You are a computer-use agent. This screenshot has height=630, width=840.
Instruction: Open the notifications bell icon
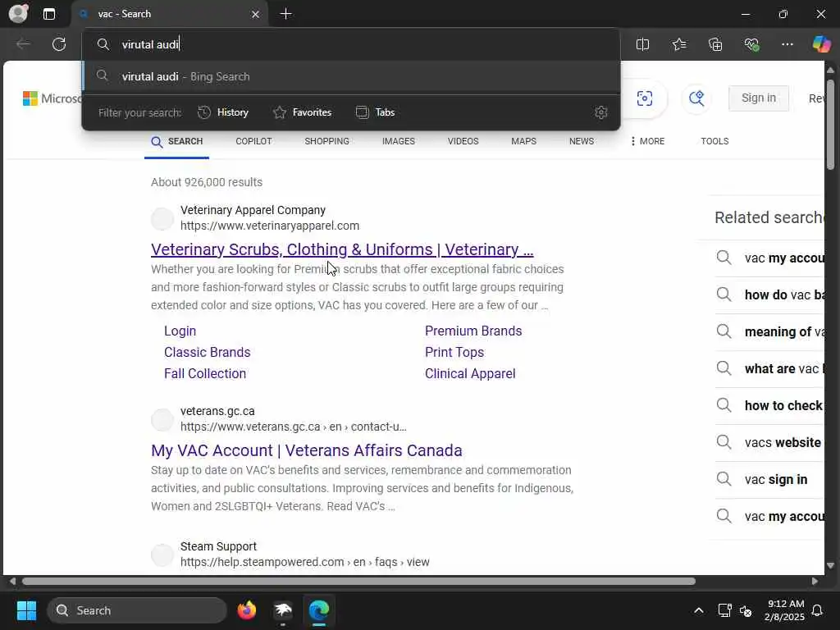pyautogui.click(x=818, y=610)
